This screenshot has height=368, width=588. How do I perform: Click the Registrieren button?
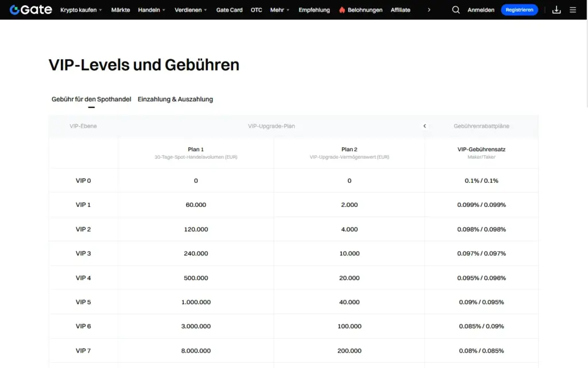click(519, 10)
